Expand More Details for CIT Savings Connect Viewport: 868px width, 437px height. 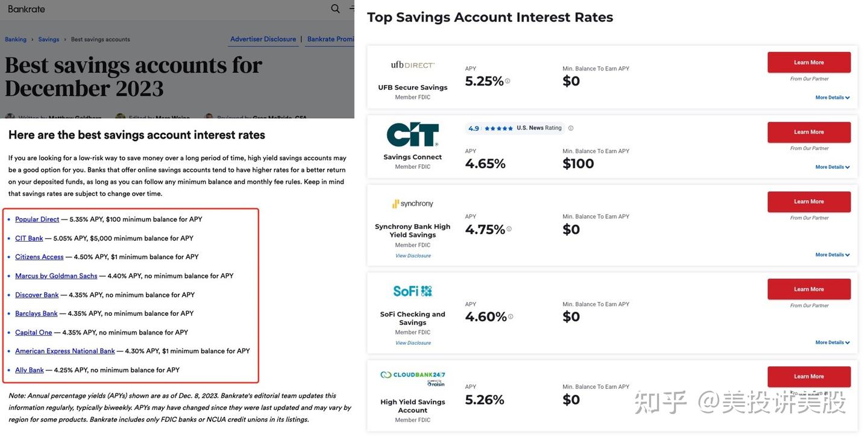[x=832, y=167]
